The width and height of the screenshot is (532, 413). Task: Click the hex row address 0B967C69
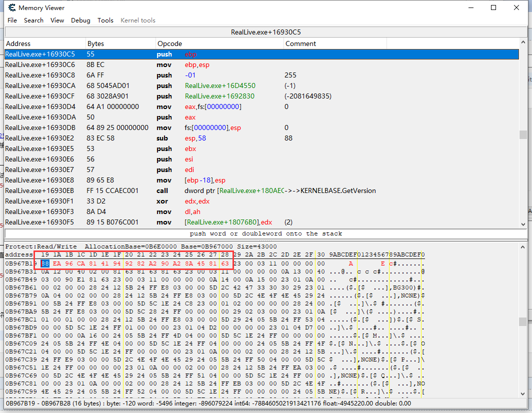[21, 375]
